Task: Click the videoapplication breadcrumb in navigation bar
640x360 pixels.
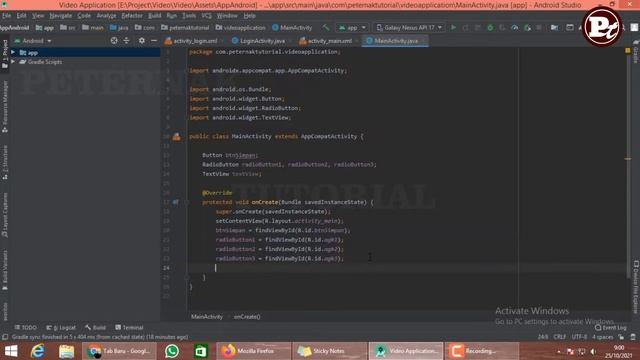Action: 240,27
